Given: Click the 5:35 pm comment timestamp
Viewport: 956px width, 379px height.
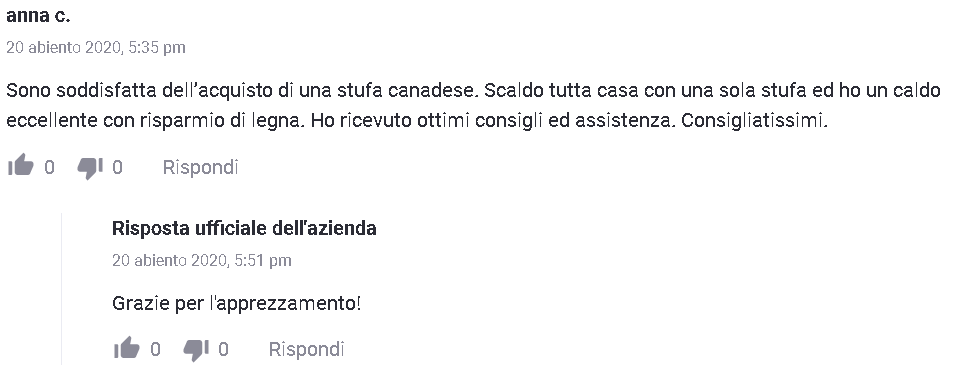Looking at the screenshot, I should [x=96, y=47].
